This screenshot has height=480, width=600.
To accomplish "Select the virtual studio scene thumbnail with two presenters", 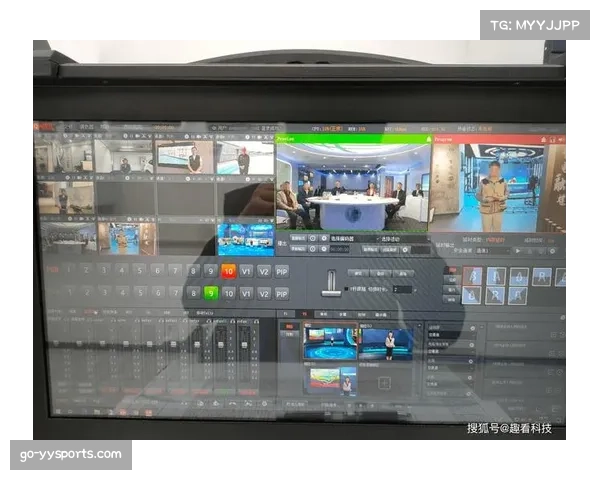I will 330,343.
